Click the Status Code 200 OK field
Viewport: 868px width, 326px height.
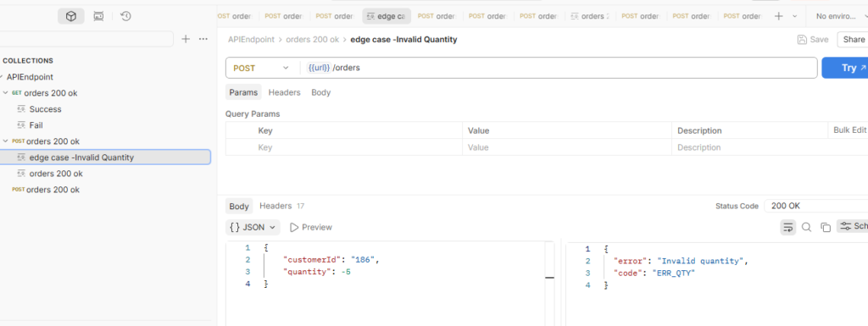coord(816,206)
